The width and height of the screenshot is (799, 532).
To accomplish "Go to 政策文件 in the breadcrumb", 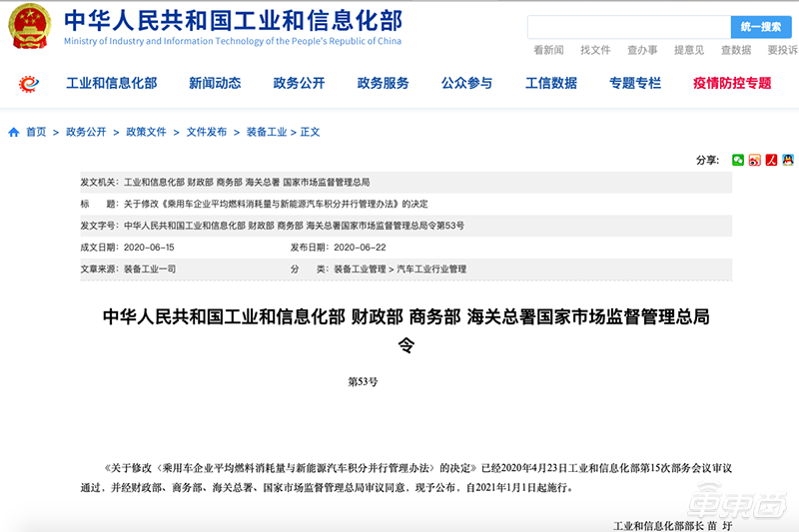I will [x=147, y=132].
